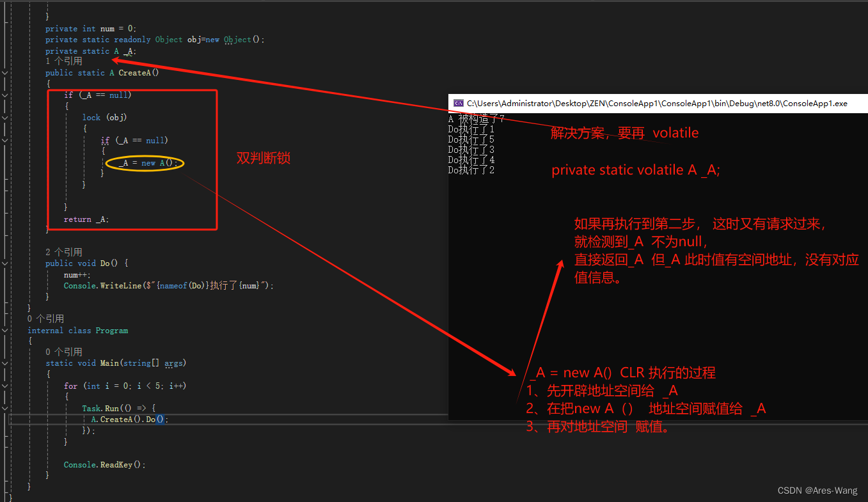This screenshot has width=868, height=502.
Task: Click console output line 'Do执行了5'
Action: coord(471,139)
